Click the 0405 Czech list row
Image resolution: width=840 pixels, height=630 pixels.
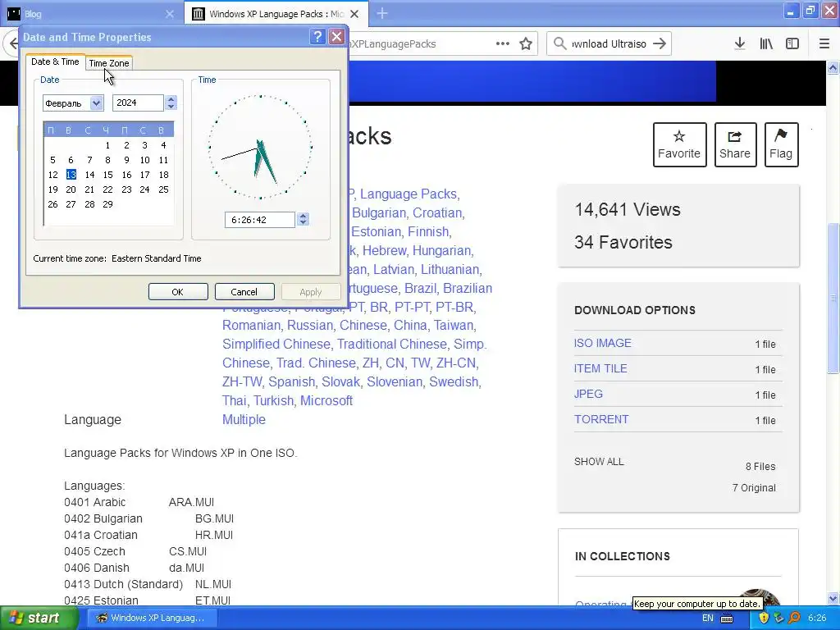[135, 551]
